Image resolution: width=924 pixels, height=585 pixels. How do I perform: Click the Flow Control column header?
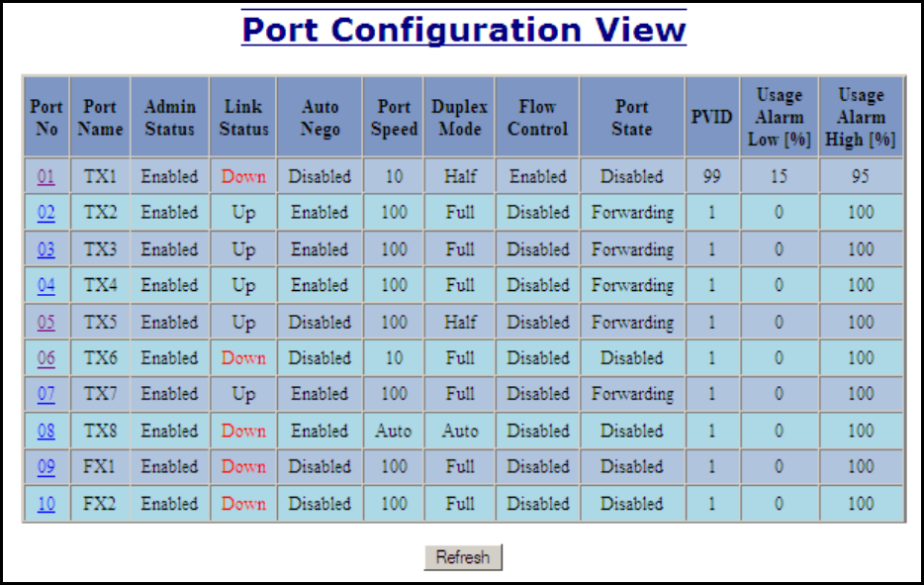537,118
